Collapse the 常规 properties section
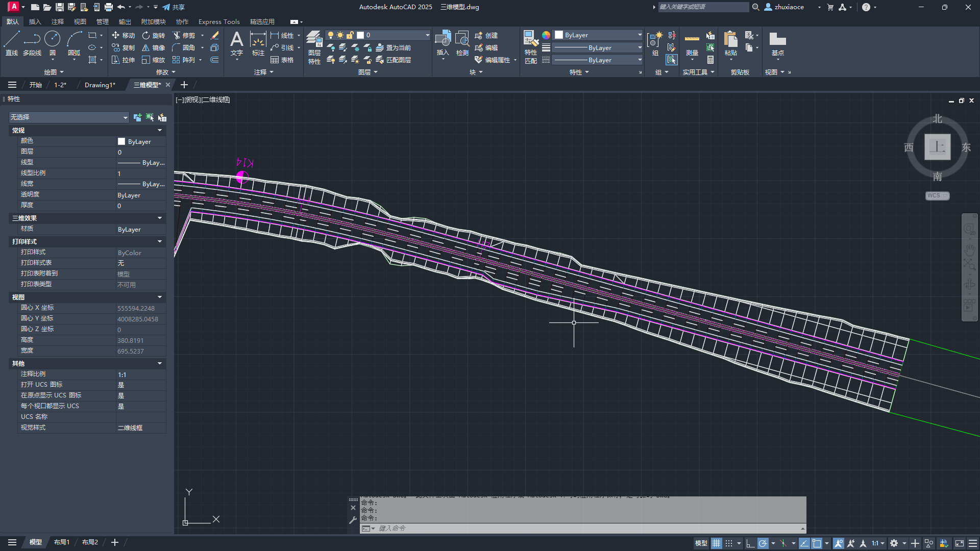The height and width of the screenshot is (551, 980). pos(160,131)
